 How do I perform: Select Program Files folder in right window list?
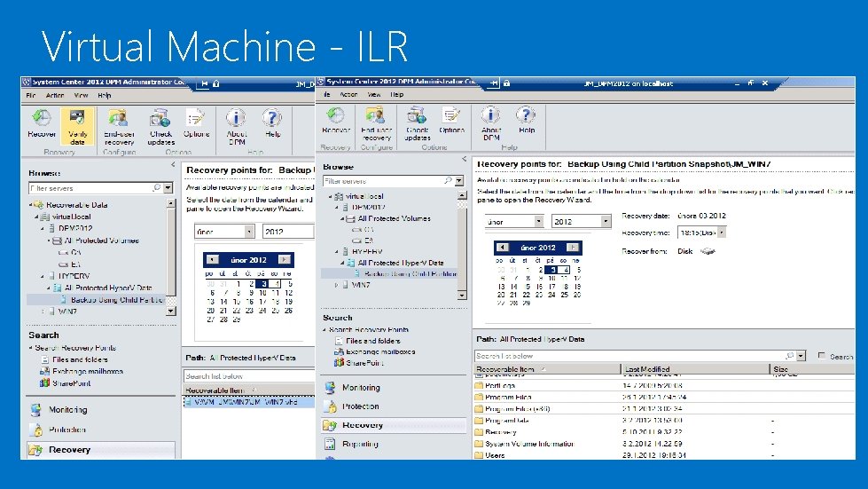(508, 397)
